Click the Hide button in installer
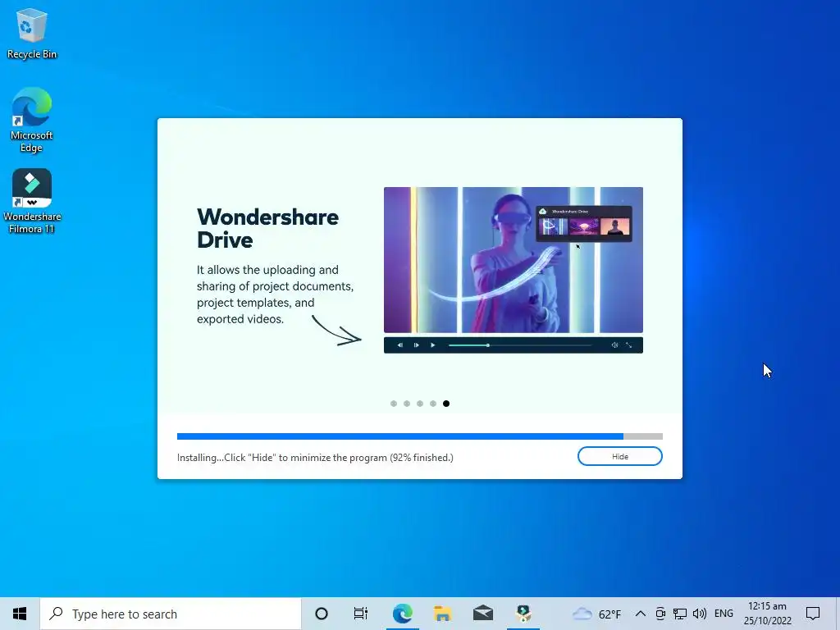The width and height of the screenshot is (840, 630). coord(620,456)
